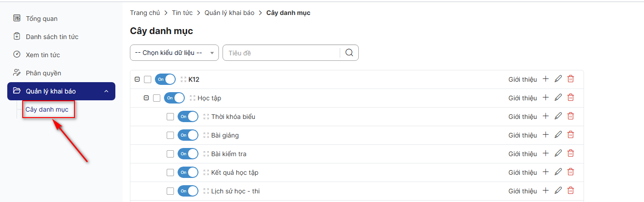Delete the Kết quả học tập row

click(x=571, y=172)
